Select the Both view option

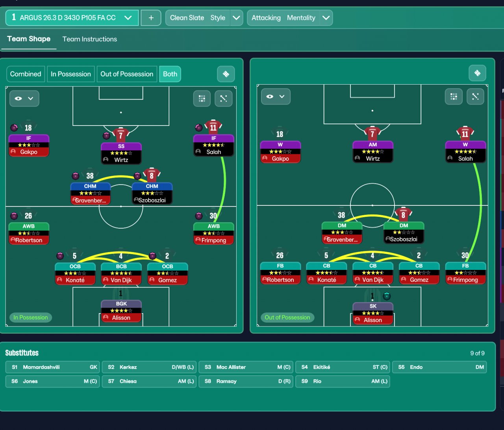(170, 74)
